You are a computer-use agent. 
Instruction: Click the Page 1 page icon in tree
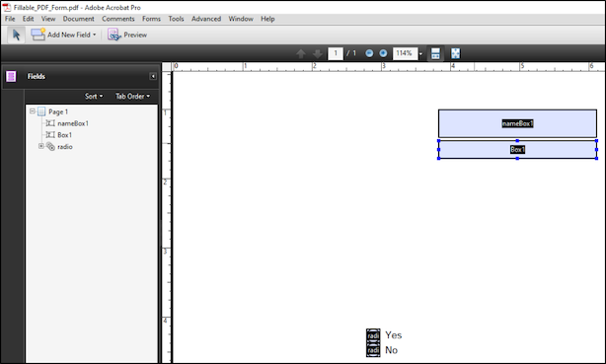(x=41, y=111)
